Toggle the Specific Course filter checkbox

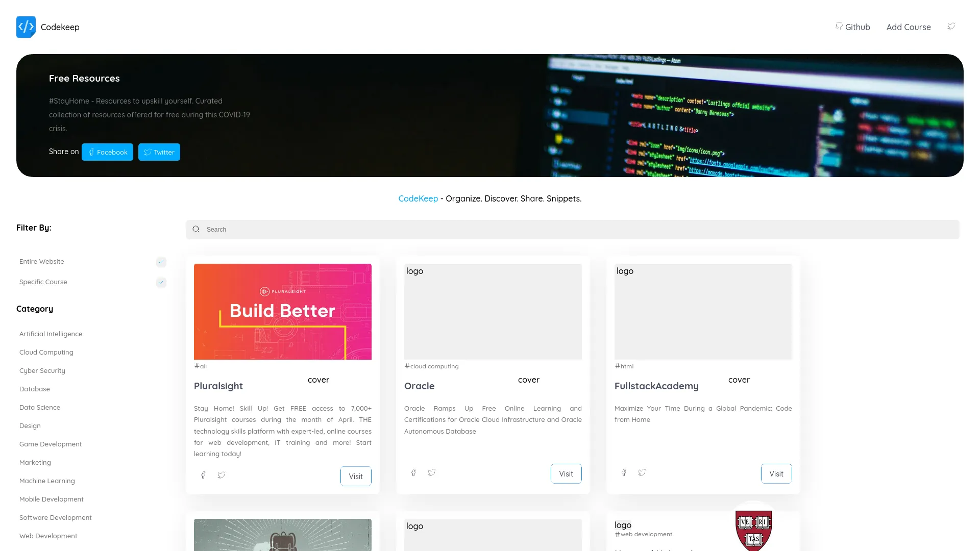point(161,282)
